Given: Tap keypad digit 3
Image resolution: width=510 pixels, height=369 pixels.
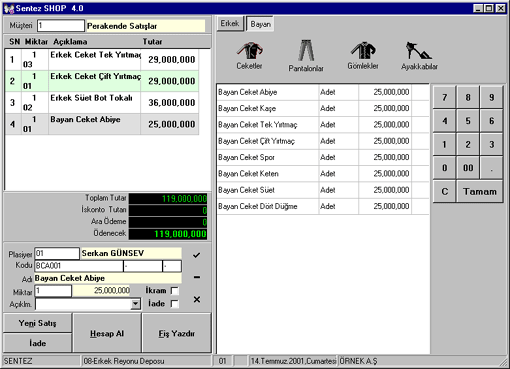Looking at the screenshot, I should tap(492, 144).
